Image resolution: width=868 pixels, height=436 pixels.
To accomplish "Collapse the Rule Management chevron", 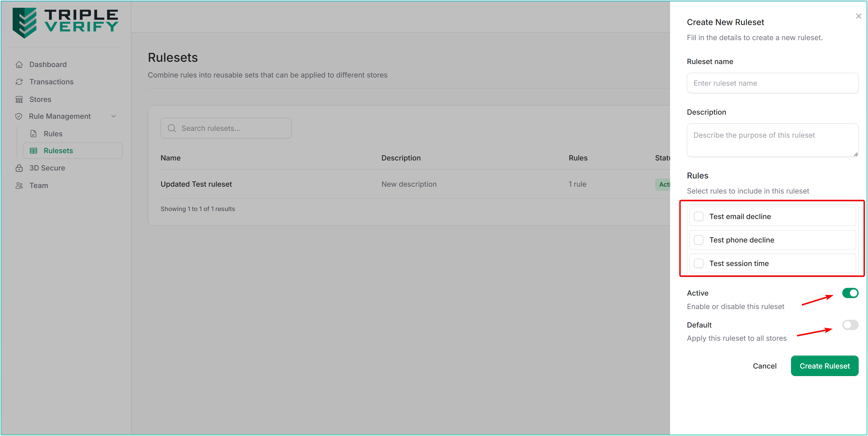I will pyautogui.click(x=114, y=116).
